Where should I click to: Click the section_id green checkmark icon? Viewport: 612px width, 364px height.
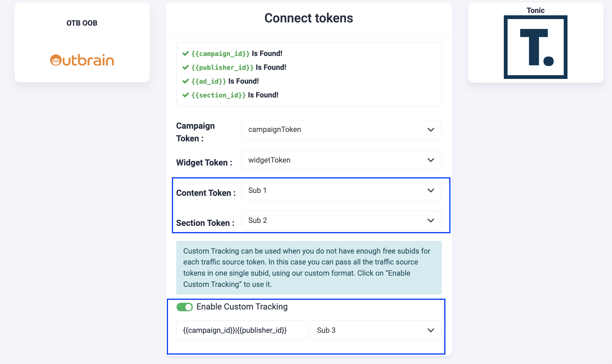point(185,95)
